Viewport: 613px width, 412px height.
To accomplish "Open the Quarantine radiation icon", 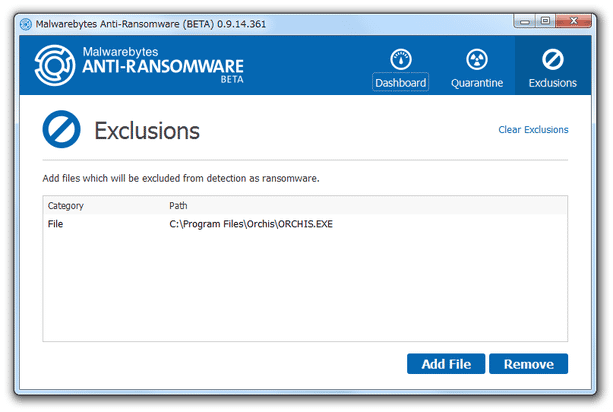I will click(x=477, y=59).
